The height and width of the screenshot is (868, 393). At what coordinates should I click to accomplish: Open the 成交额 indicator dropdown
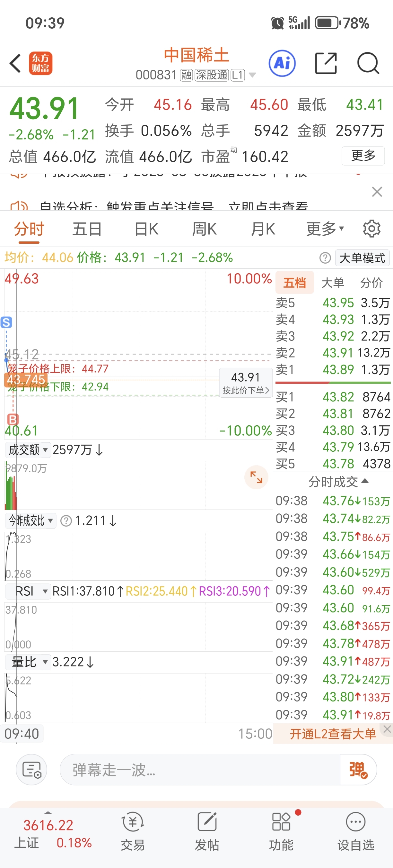coord(28,450)
